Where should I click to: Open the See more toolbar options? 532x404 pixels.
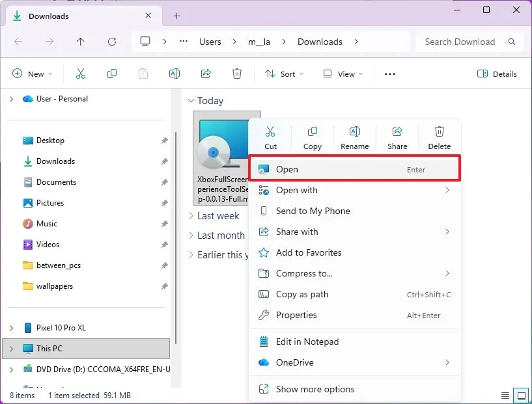point(390,74)
